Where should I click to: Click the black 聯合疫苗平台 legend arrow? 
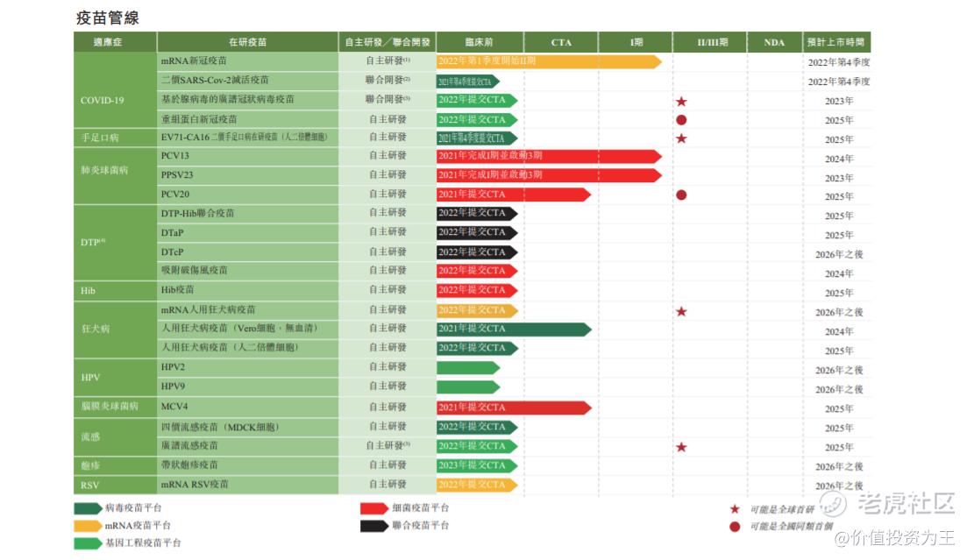click(374, 526)
